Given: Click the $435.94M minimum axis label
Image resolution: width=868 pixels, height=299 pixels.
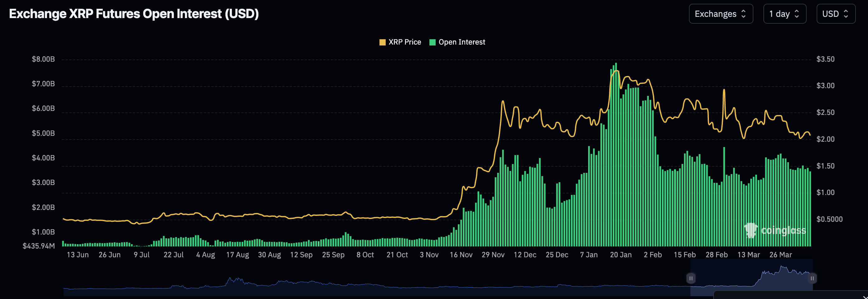Looking at the screenshot, I should pos(38,246).
